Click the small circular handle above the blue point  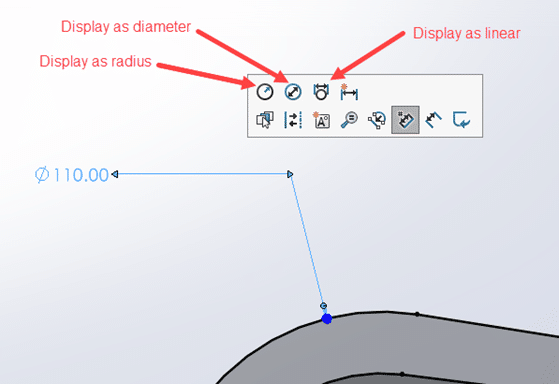323,306
